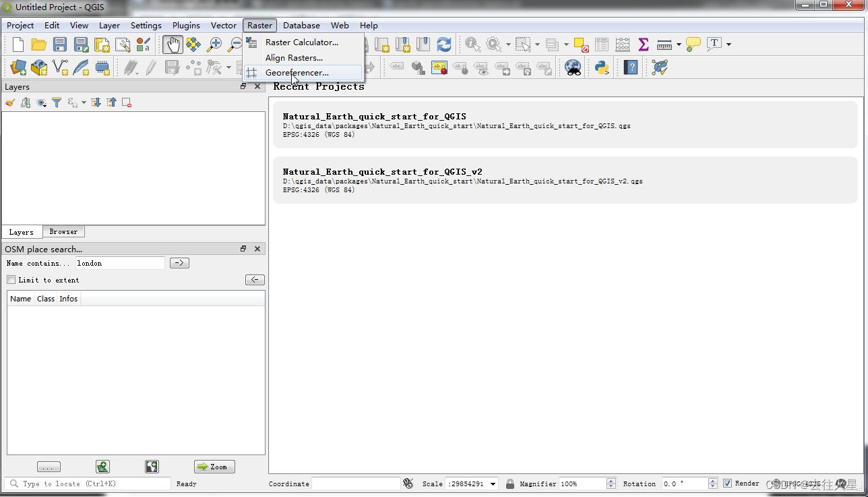
Task: Focus the Name contains search field
Action: click(x=119, y=263)
